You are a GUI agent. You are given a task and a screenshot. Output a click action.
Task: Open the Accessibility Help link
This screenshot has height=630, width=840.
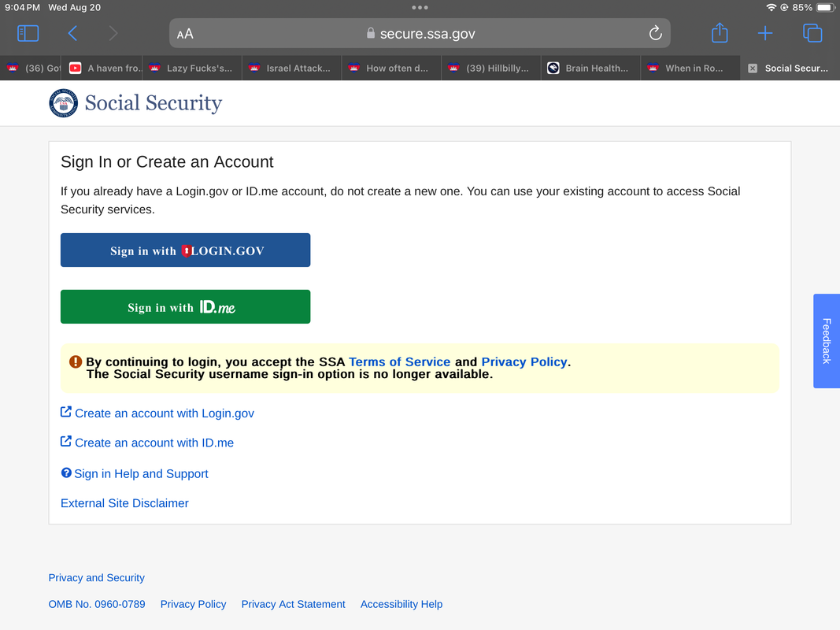tap(401, 604)
